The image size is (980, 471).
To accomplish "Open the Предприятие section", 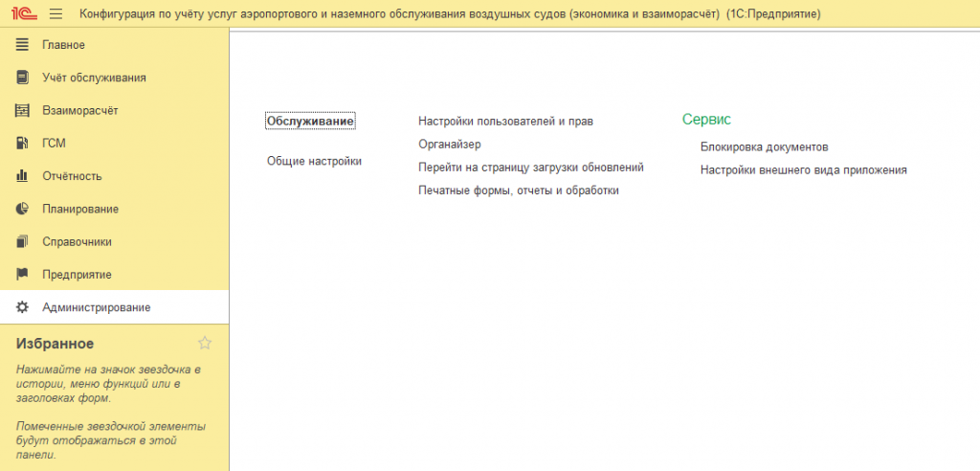I will tap(77, 274).
